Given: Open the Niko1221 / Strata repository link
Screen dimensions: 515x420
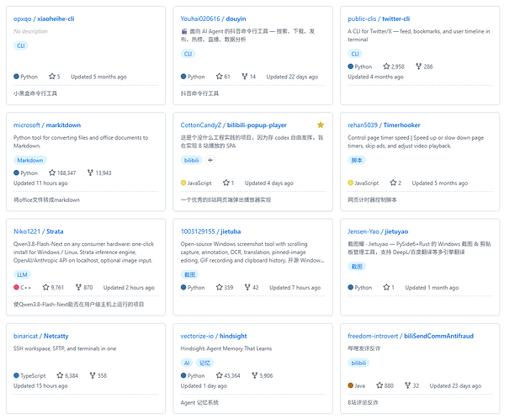Looking at the screenshot, I should 38,231.
